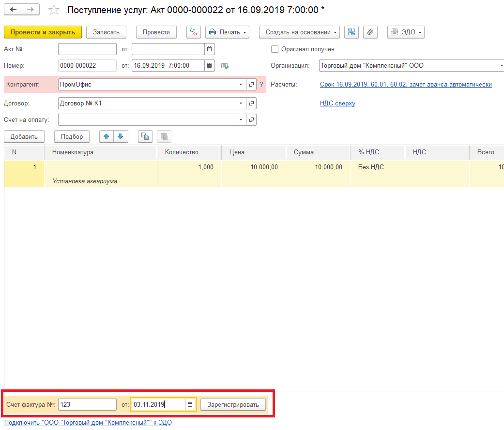The width and height of the screenshot is (504, 430).
Task: Open the Создать на основании dropdown
Action: pyautogui.click(x=299, y=32)
